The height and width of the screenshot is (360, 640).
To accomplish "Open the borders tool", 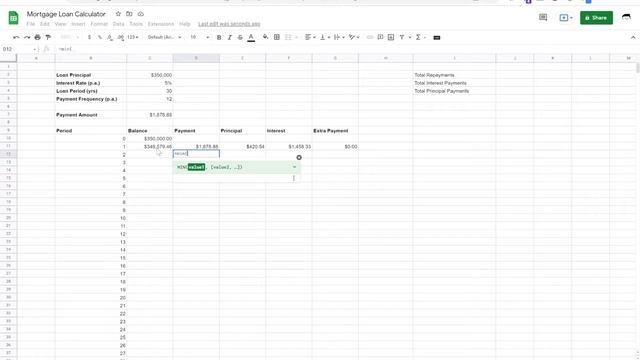I will (x=277, y=37).
